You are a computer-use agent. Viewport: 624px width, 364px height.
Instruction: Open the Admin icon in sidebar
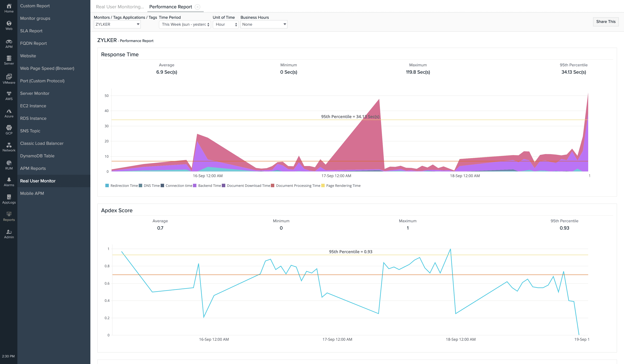click(9, 234)
